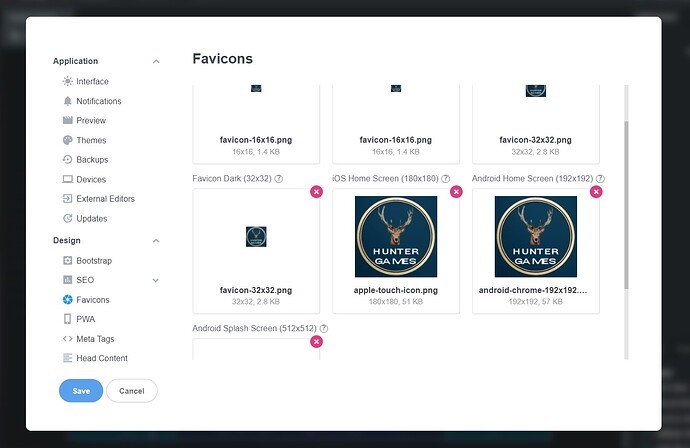Go to Notifications settings
This screenshot has height=448, width=690.
coord(99,101)
